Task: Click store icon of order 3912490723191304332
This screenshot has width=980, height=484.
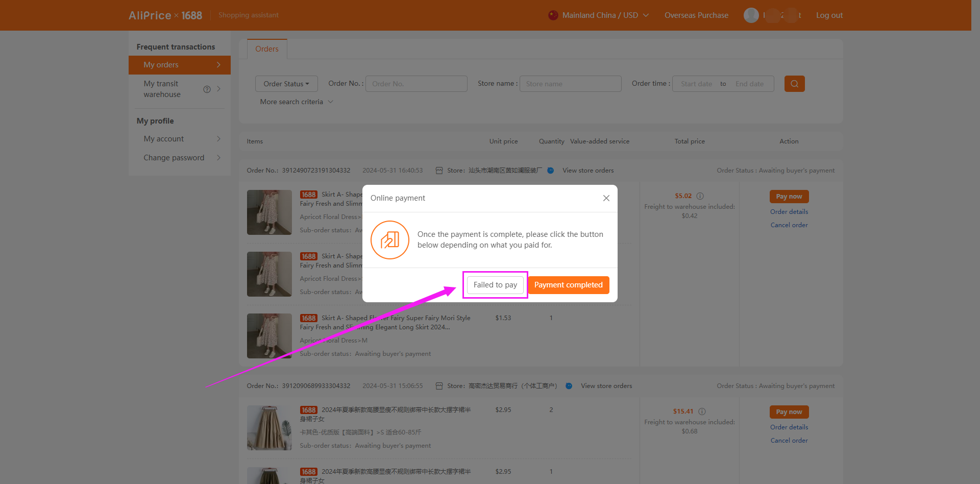Action: tap(439, 171)
